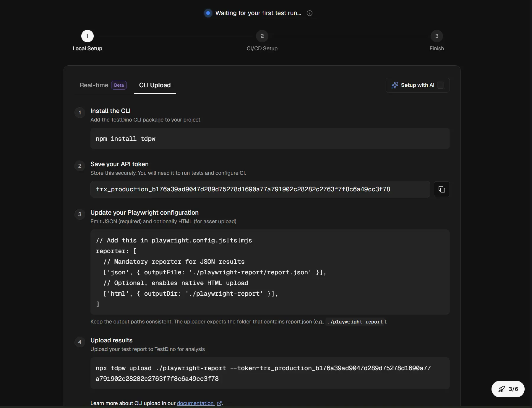The height and width of the screenshot is (408, 532).
Task: Select step 3 Finish circle icon
Action: pos(437,36)
